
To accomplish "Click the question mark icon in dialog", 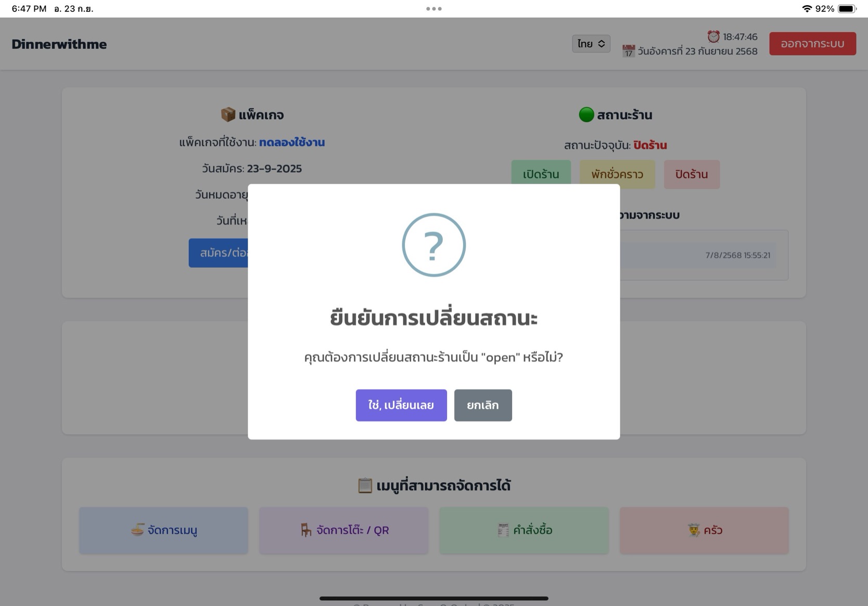I will point(433,245).
